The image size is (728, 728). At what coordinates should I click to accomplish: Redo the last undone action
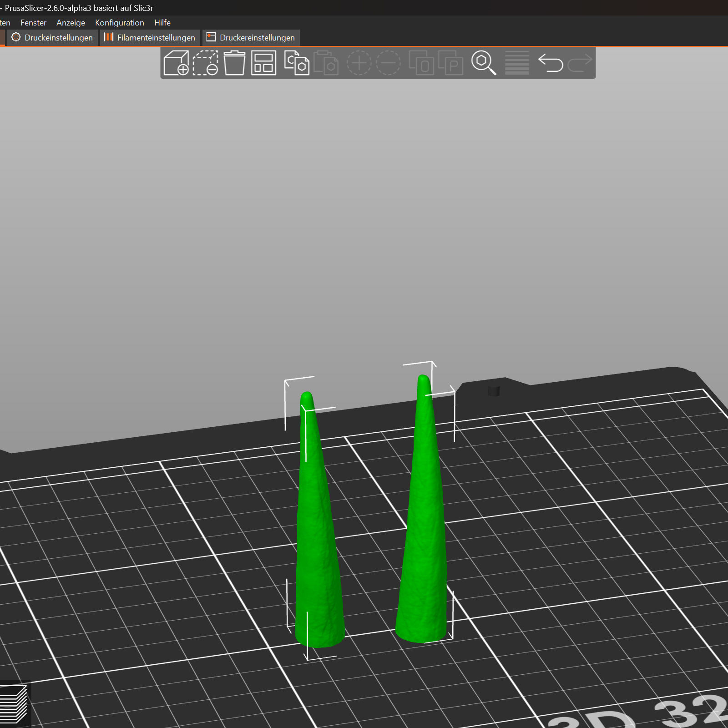pos(580,63)
